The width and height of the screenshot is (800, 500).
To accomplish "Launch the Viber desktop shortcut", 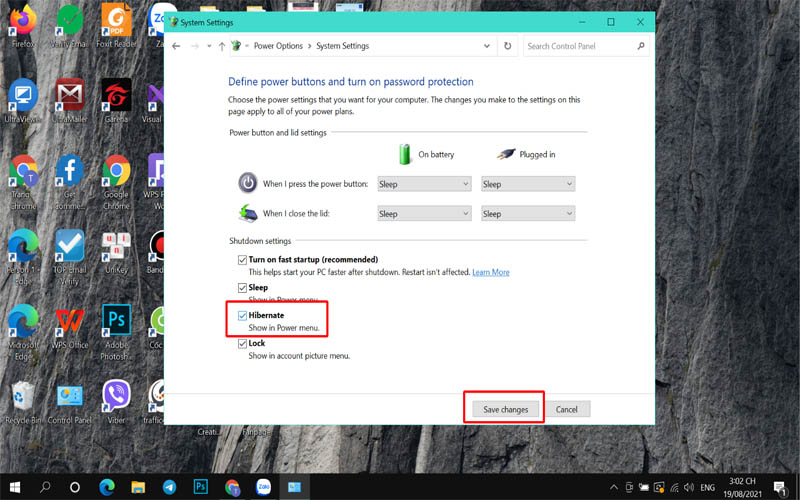I will (116, 403).
